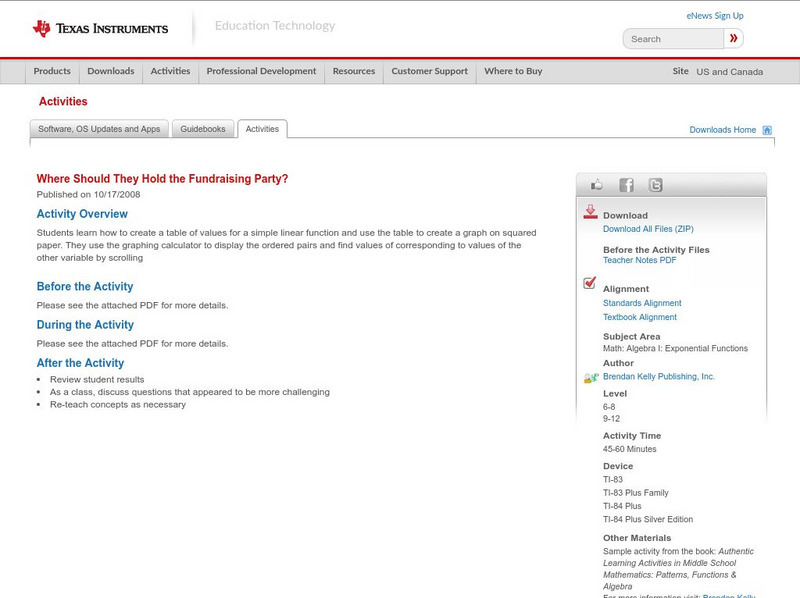Click the Other Materials heading

point(637,538)
